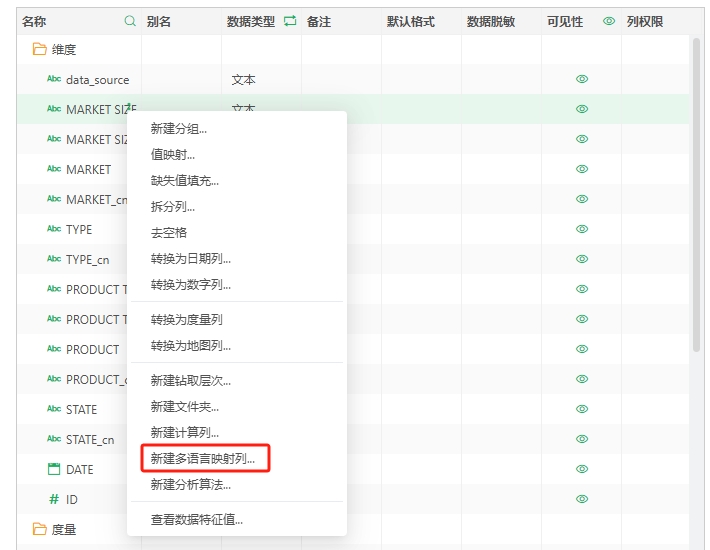Click the Abc icon next to data_source
710x550 pixels.
point(54,79)
